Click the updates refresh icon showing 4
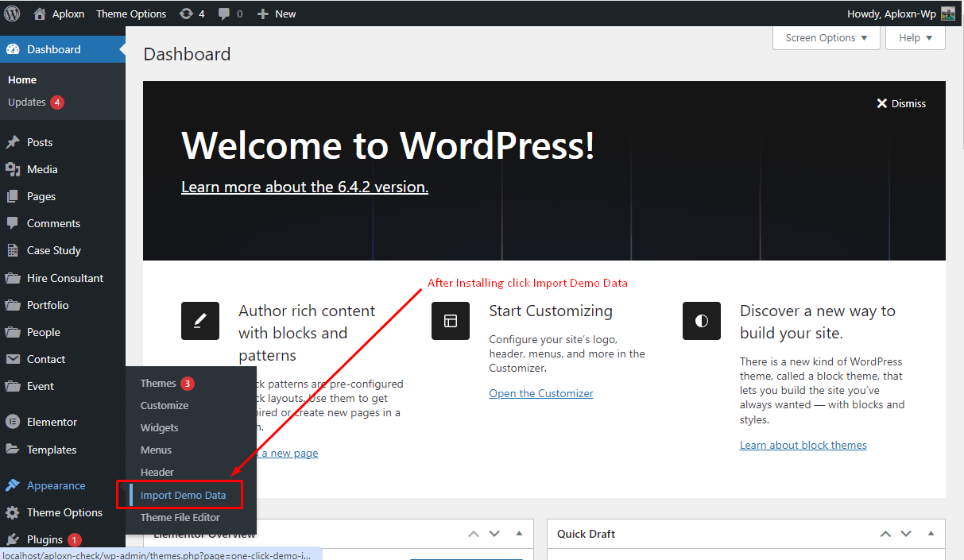Image resolution: width=964 pixels, height=560 pixels. pos(186,14)
